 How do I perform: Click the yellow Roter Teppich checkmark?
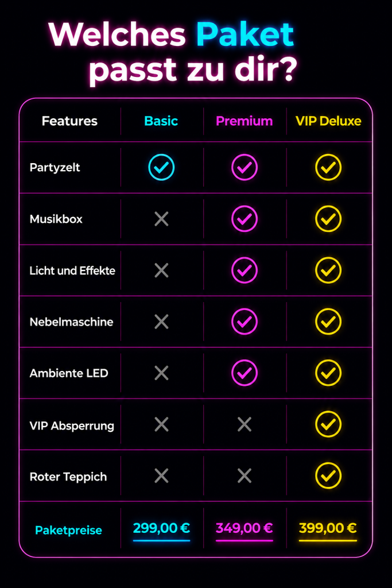(328, 476)
